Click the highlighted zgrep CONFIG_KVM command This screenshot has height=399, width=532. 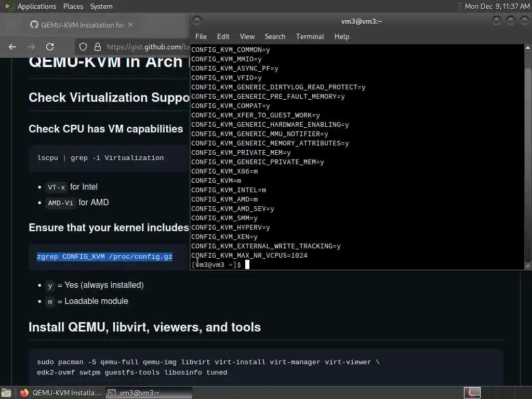point(104,257)
